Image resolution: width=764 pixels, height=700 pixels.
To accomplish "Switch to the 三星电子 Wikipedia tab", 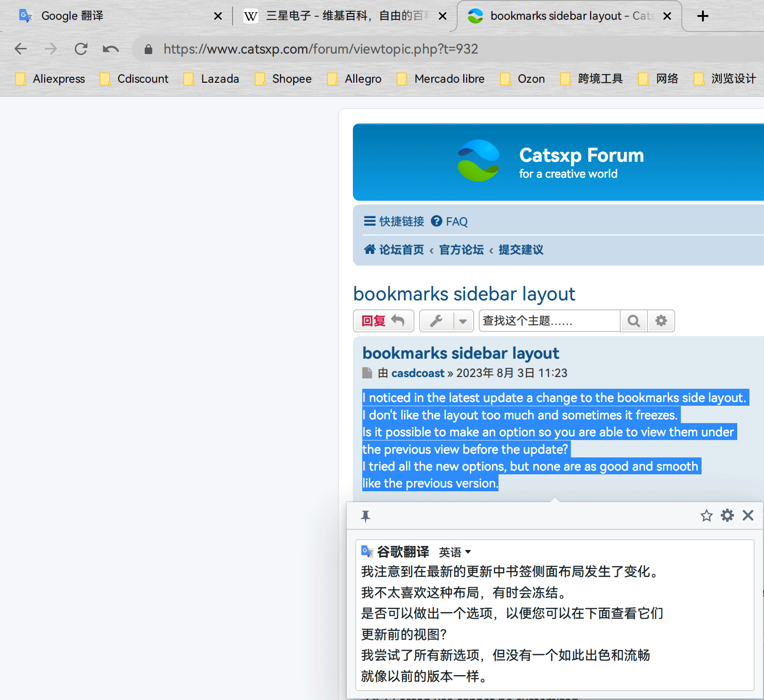I will (338, 16).
